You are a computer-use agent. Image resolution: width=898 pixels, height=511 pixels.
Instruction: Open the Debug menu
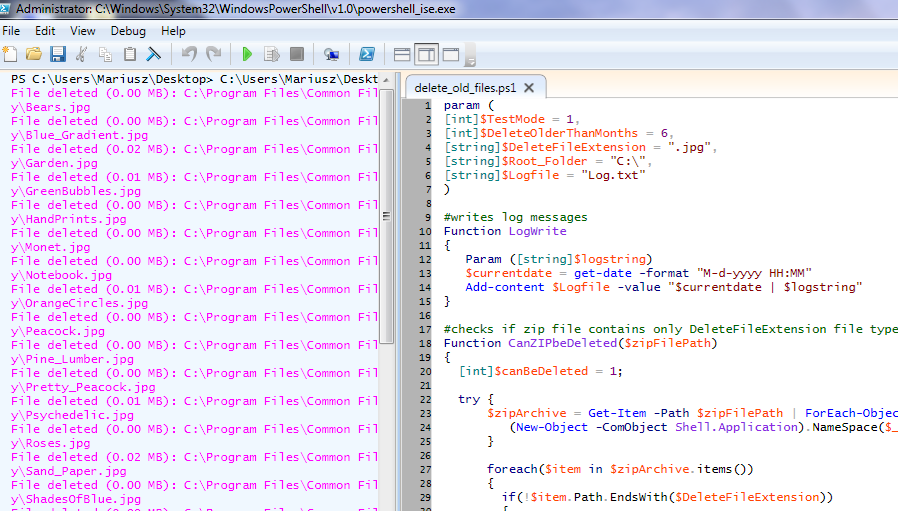click(128, 31)
